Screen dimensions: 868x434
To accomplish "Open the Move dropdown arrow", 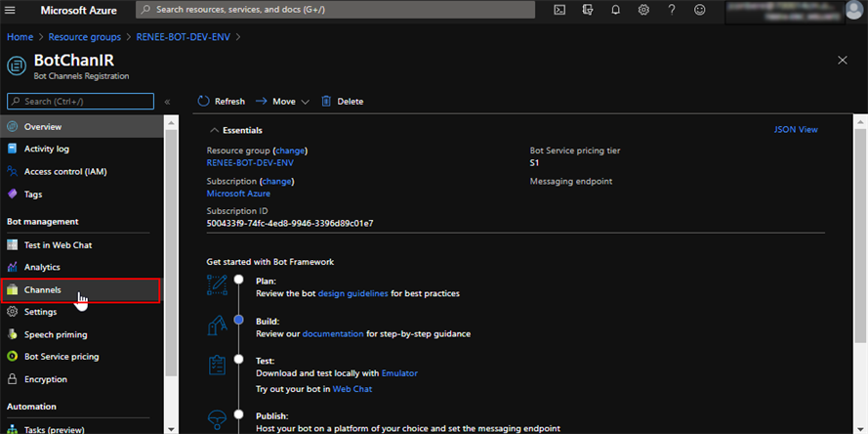I will [305, 102].
